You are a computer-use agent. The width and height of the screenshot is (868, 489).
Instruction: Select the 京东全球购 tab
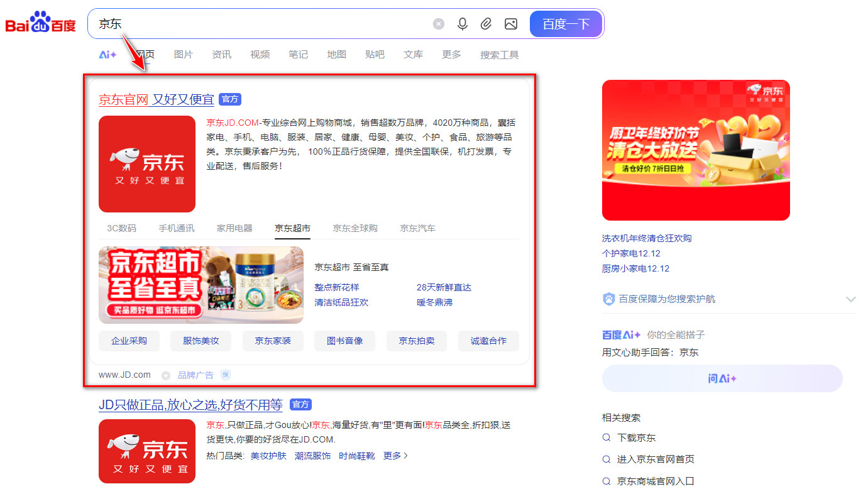point(355,228)
